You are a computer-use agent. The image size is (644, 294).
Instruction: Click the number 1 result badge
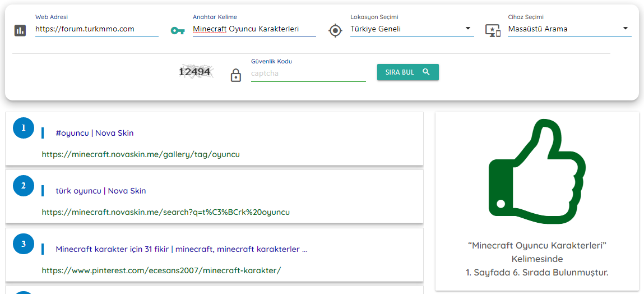(x=24, y=128)
